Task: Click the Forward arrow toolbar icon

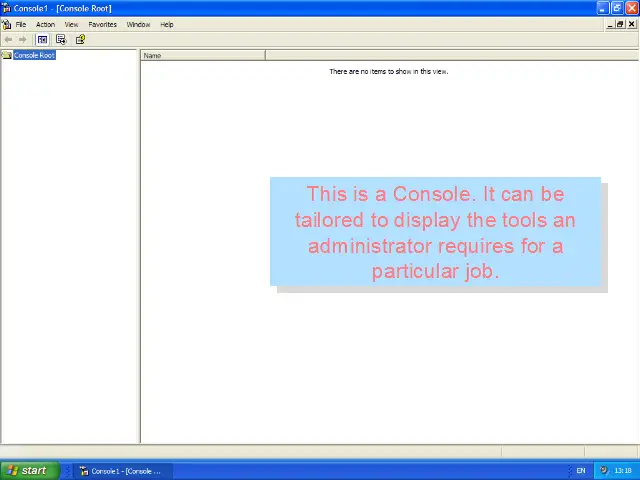Action: tap(23, 40)
